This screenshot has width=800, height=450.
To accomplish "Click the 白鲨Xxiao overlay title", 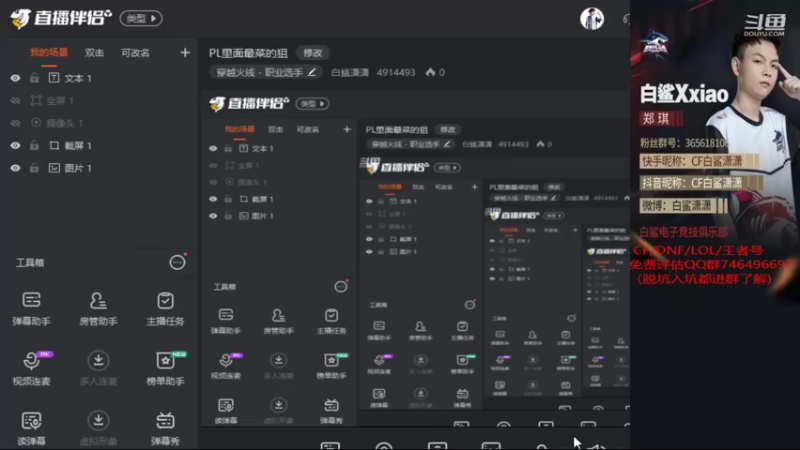I will [x=684, y=94].
